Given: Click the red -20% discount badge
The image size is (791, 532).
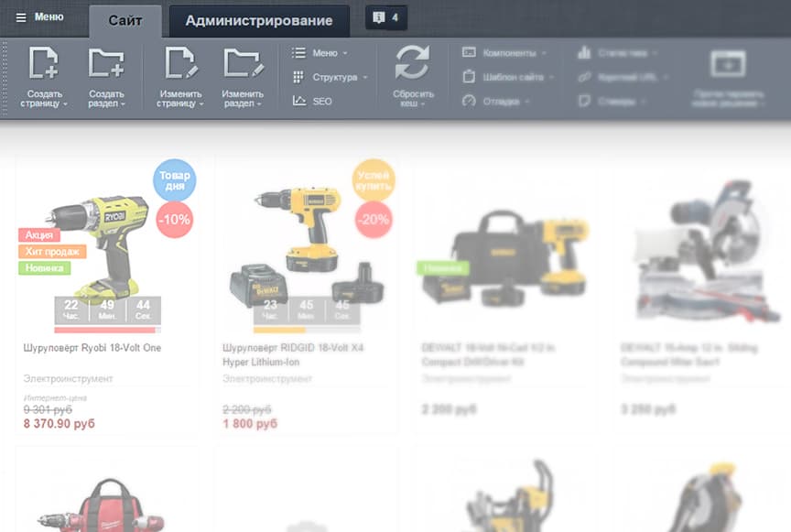Looking at the screenshot, I should pos(374,220).
